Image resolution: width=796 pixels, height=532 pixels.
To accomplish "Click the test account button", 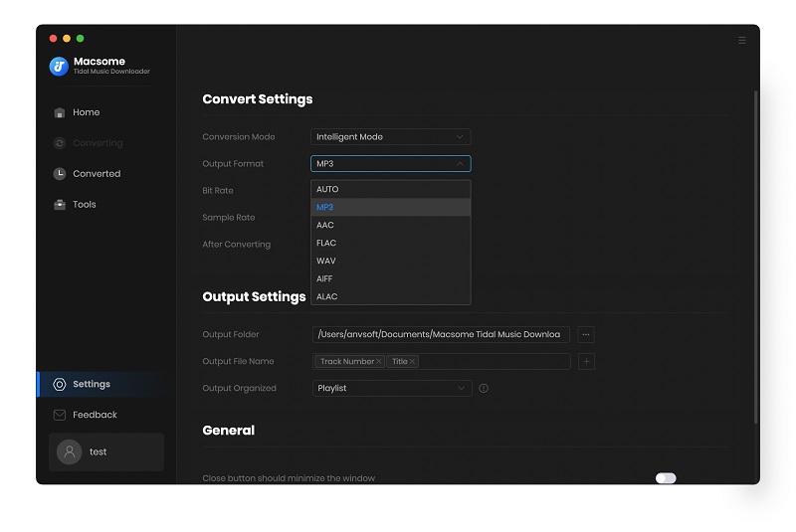I will coord(106,451).
